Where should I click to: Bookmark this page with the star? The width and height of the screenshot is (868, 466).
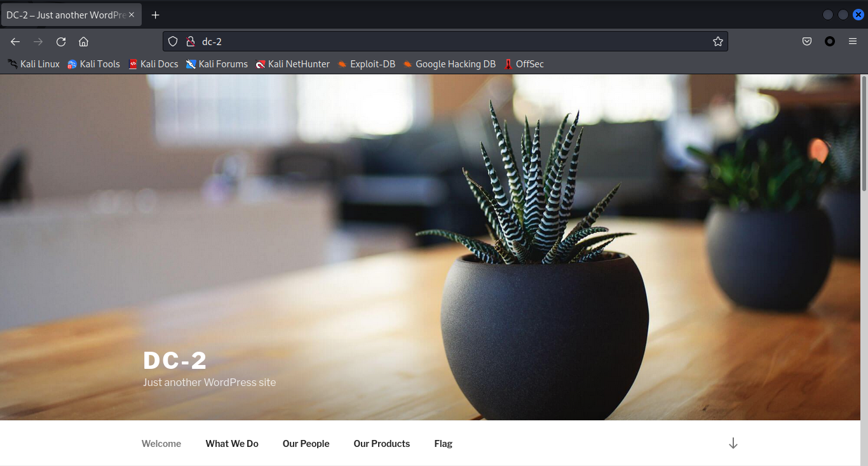point(717,42)
